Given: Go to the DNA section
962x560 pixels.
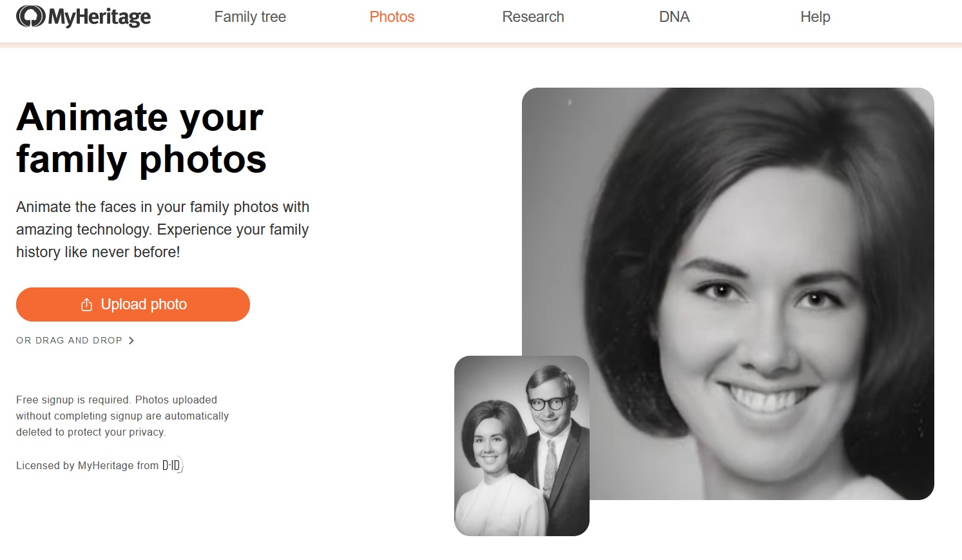Looking at the screenshot, I should 674,17.
